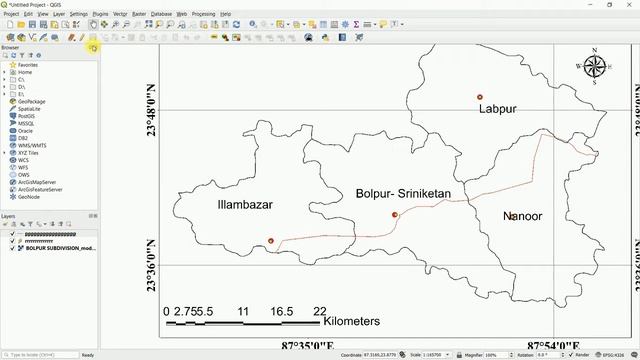Toggle editing with the pencil icon
This screenshot has width=640, height=360.
[82, 38]
